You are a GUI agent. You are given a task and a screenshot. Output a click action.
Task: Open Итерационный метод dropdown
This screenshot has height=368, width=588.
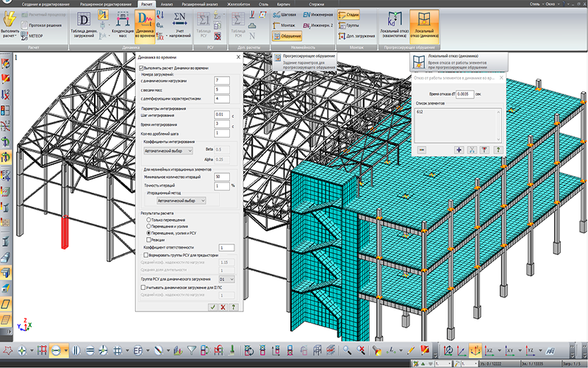pyautogui.click(x=182, y=199)
